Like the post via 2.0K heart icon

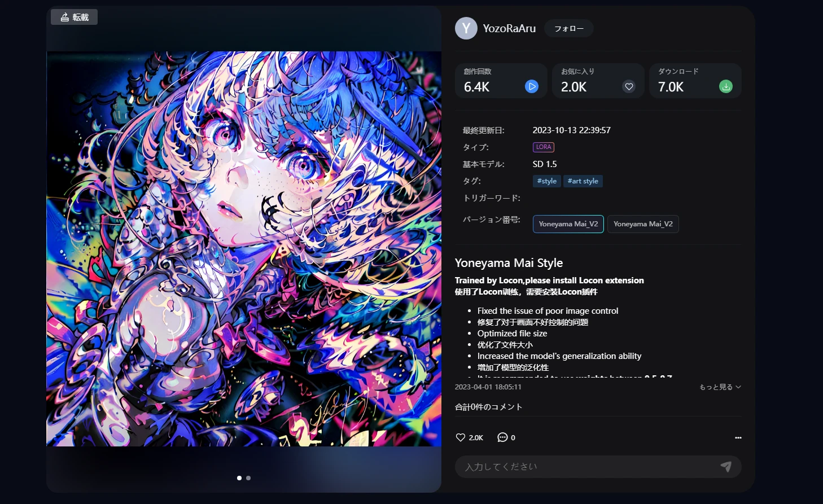461,437
